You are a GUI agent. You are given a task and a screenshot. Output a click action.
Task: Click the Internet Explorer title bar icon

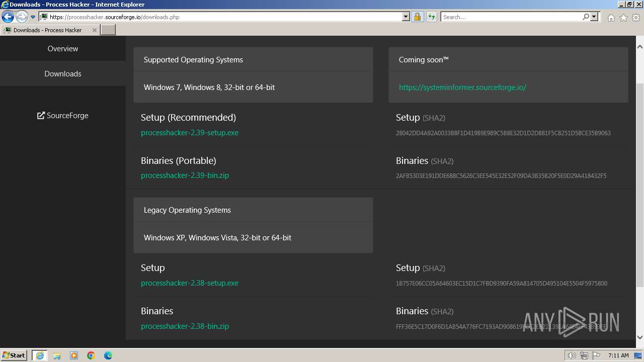pos(5,5)
